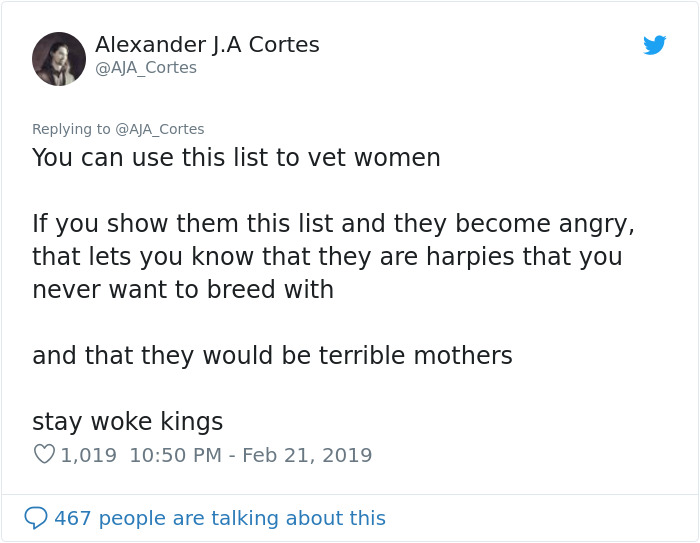
Task: Click the "never want to breed with" line
Action: coord(182,290)
